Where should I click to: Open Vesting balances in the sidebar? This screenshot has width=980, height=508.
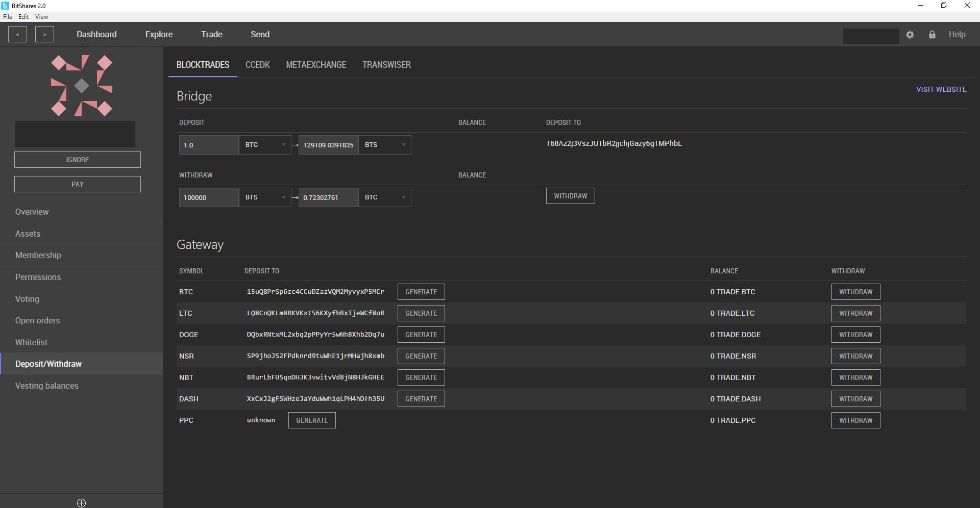click(x=82, y=386)
